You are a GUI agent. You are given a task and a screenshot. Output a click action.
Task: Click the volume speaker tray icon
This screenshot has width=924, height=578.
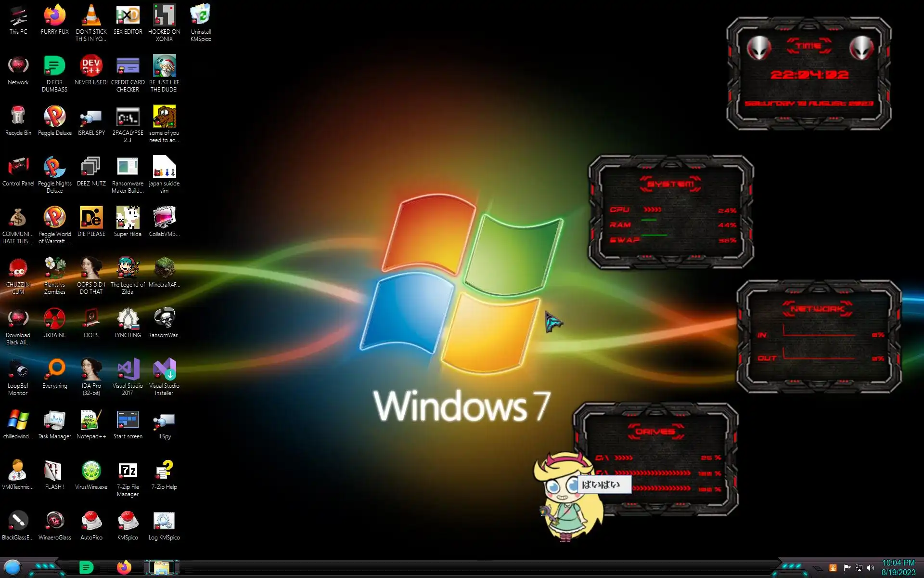[x=870, y=568]
